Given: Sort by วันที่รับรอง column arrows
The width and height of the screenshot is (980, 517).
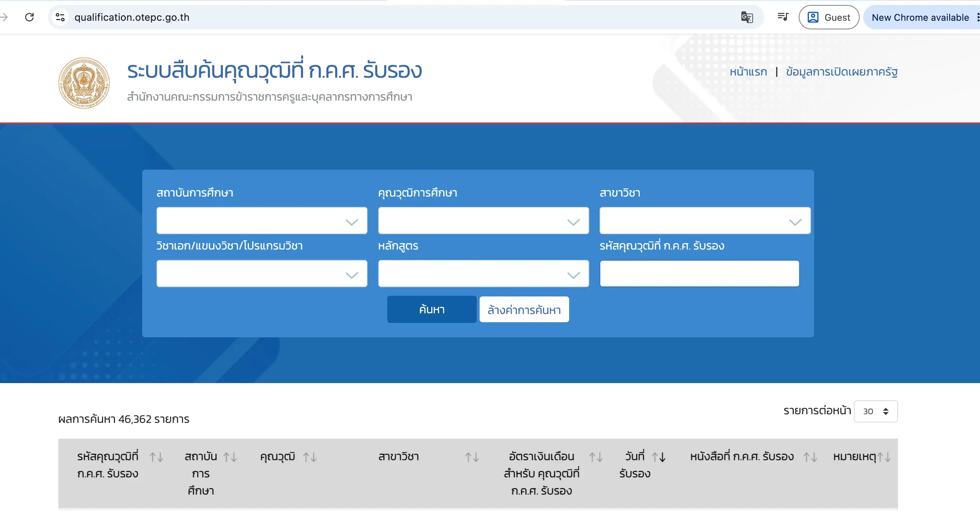Looking at the screenshot, I should click(x=659, y=457).
